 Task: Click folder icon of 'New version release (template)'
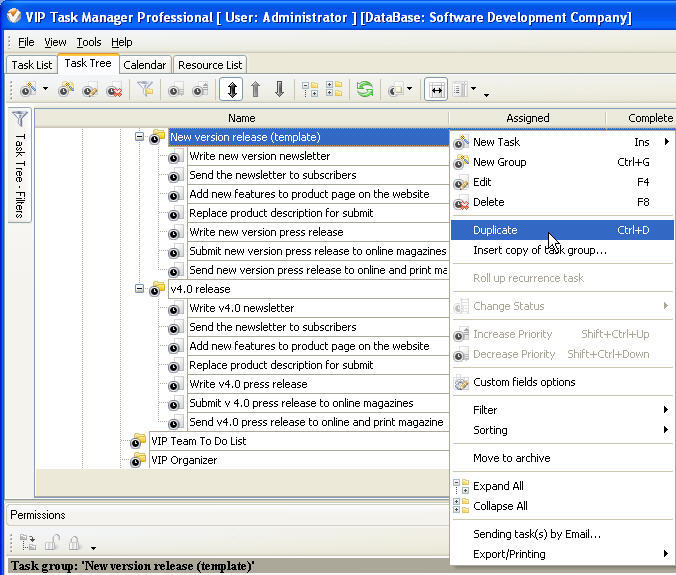click(157, 137)
